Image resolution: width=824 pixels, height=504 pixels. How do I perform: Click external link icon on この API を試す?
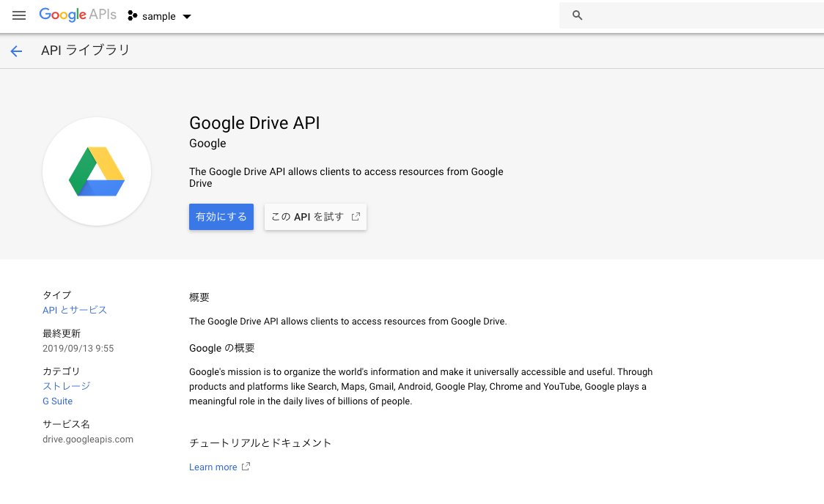(356, 217)
